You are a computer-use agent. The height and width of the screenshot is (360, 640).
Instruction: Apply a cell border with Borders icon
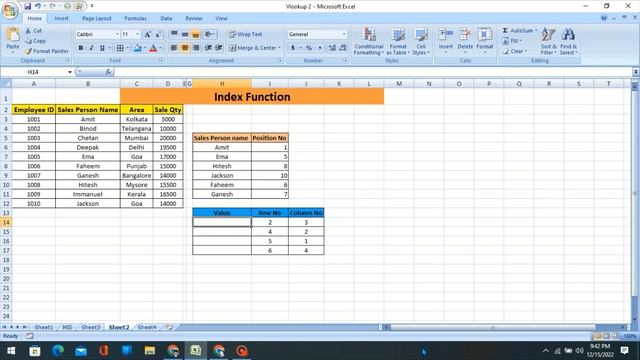[120, 48]
